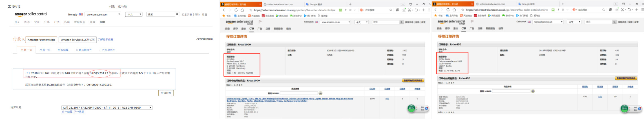Click the GO button next to MSKU in R-lxc450 window
This screenshot has height=119, width=644.
point(533,91)
